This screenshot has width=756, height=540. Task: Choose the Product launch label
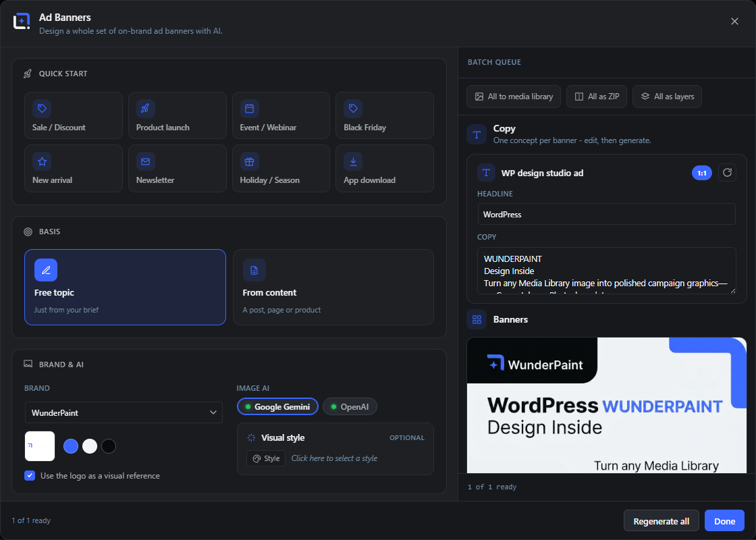[x=163, y=128]
